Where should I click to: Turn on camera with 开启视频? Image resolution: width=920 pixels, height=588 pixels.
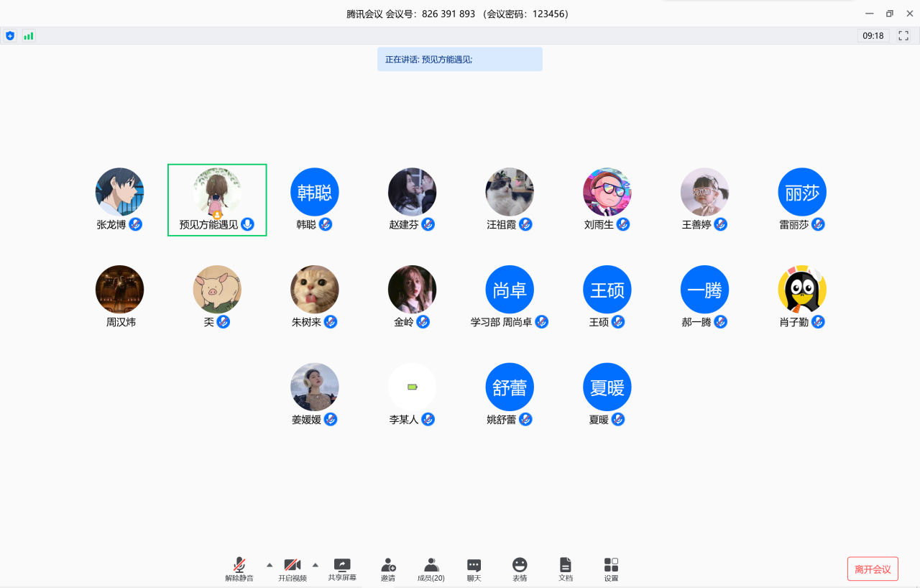(x=292, y=569)
